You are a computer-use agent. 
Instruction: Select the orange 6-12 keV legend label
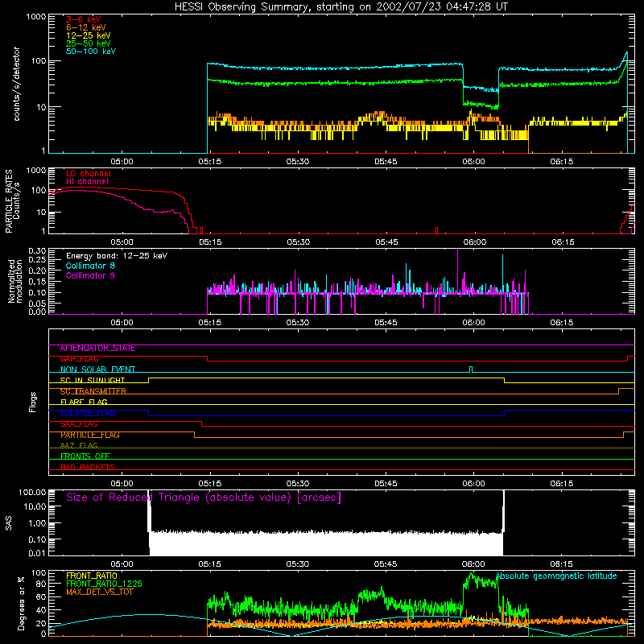pos(86,27)
